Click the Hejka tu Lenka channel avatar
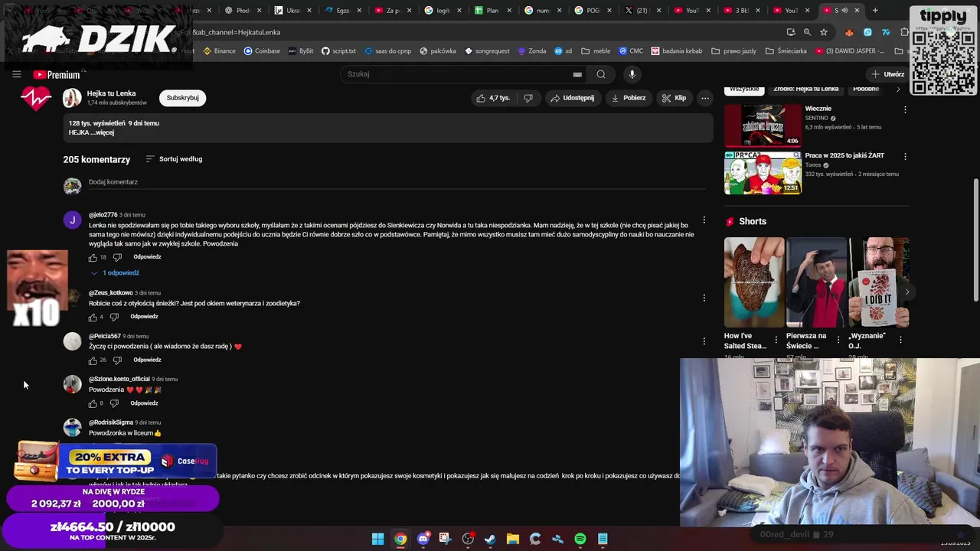Screen dimensions: 980x551 [x=72, y=98]
